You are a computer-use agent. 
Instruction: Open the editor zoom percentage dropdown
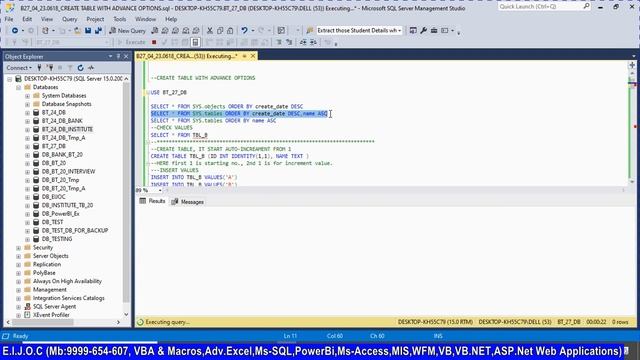[x=160, y=190]
